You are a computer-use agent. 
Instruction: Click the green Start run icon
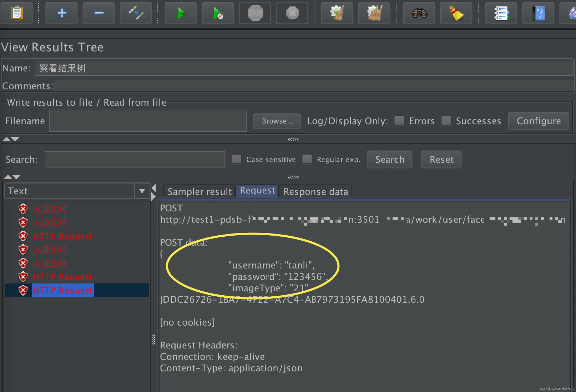click(x=181, y=13)
